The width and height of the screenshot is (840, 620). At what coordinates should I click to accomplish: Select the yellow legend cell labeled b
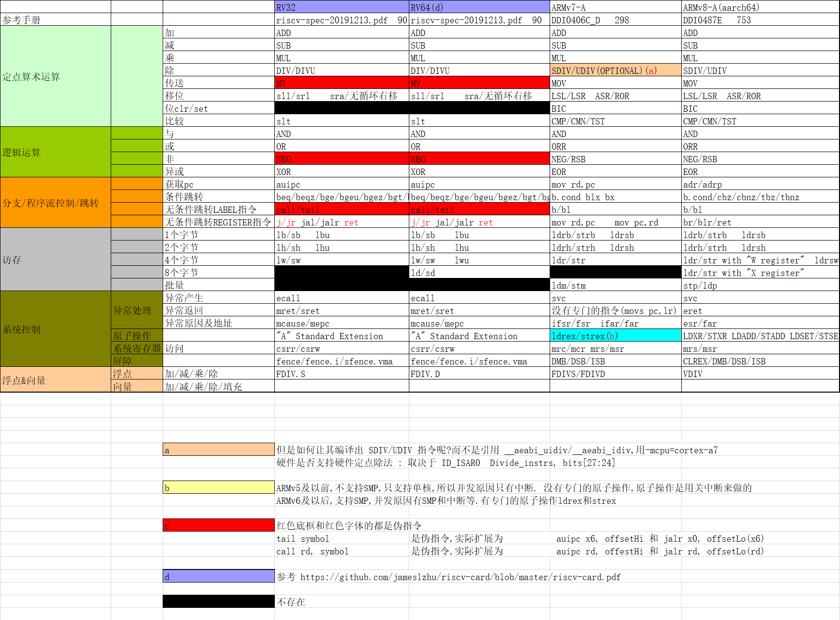[218, 487]
